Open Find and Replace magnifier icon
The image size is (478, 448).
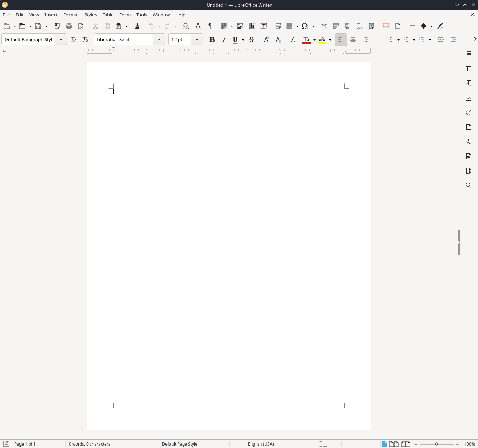[186, 26]
